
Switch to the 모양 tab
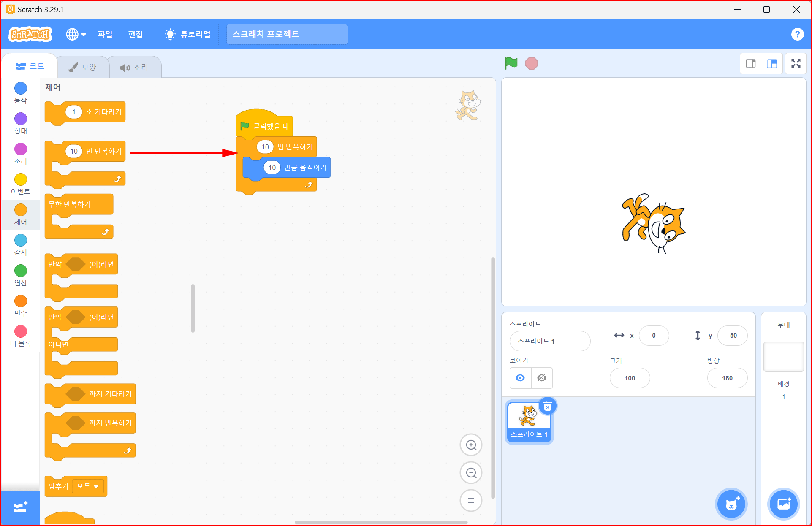pyautogui.click(x=83, y=67)
